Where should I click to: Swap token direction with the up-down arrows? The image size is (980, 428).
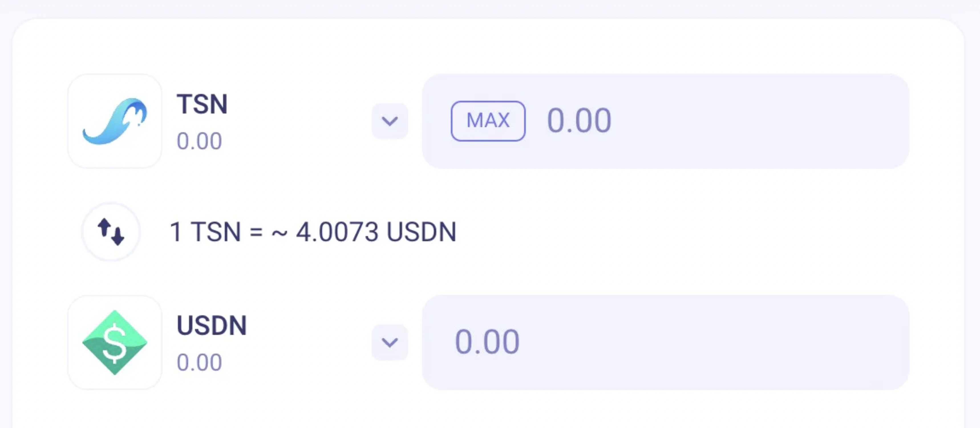111,231
